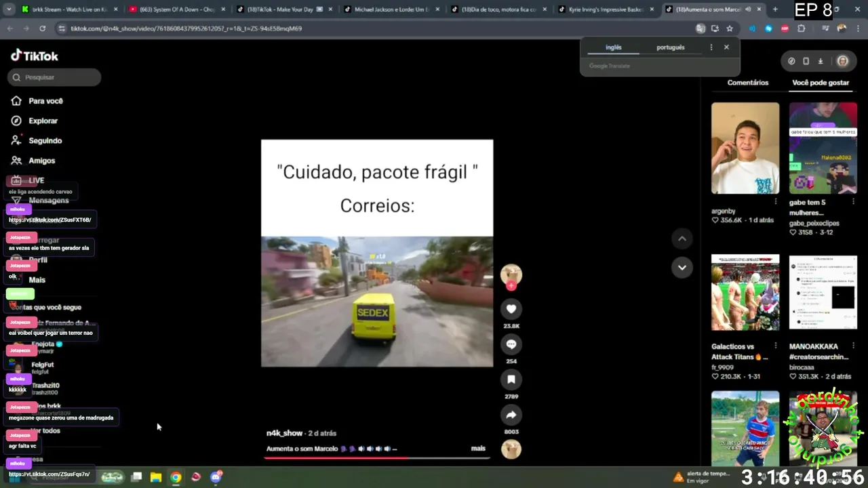868x488 pixels.
Task: Switch to the Você pode gostar tab
Action: pyautogui.click(x=821, y=83)
